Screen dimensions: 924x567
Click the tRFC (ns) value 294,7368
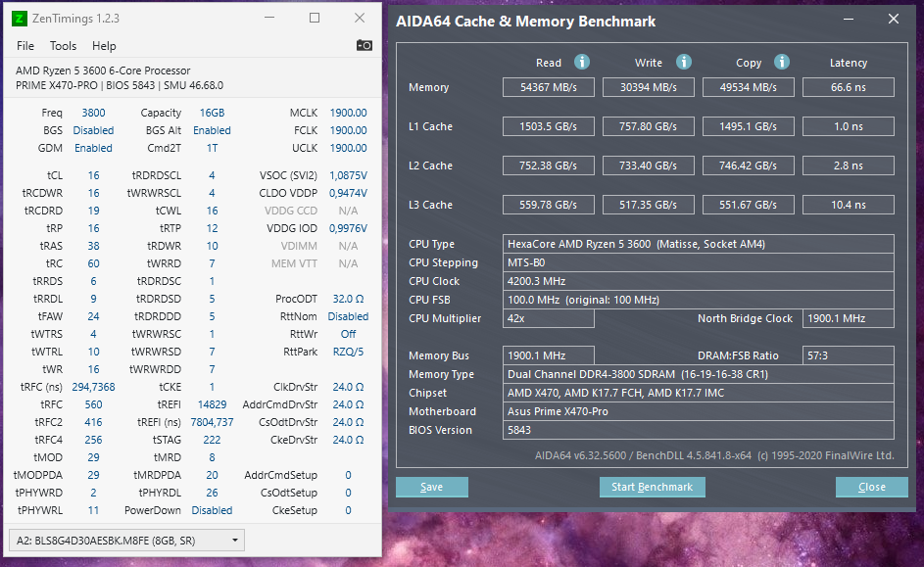point(94,387)
